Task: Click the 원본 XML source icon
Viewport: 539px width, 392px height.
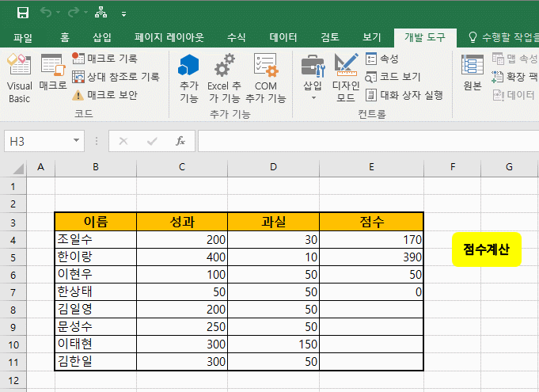Action: coord(473,72)
